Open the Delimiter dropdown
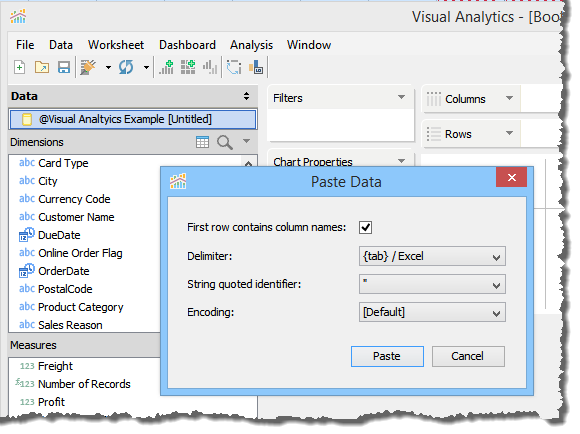This screenshot has height=434, width=580. [x=432, y=256]
